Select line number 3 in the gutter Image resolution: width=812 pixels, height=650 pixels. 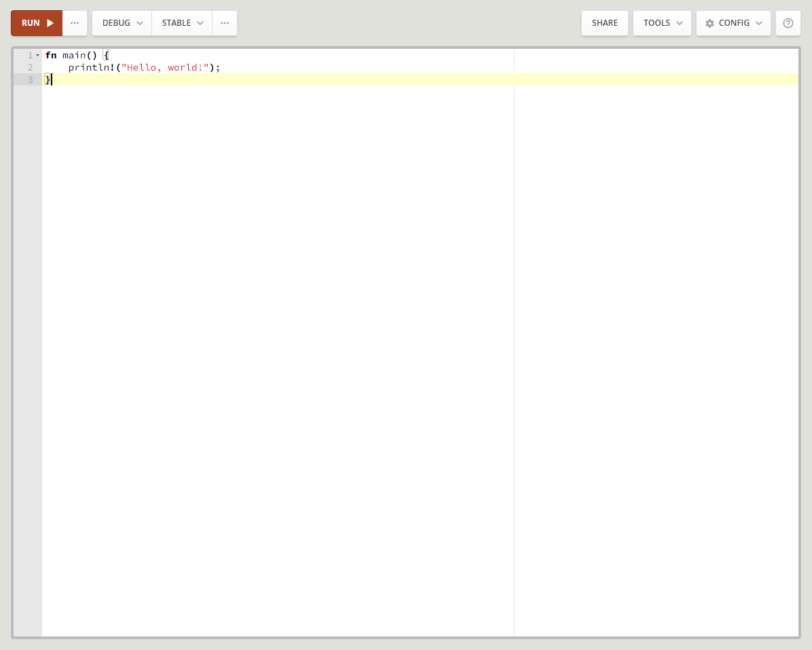(x=29, y=80)
